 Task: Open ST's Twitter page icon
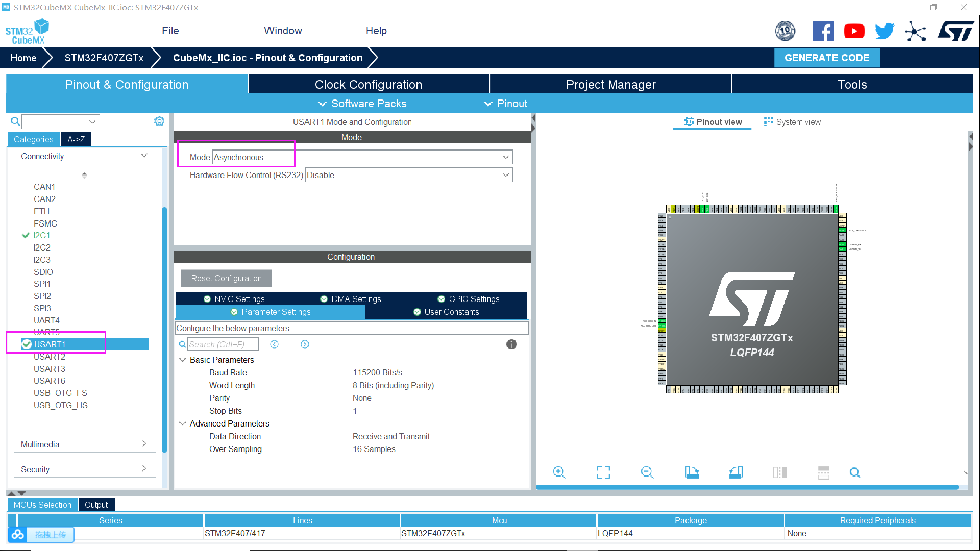tap(885, 31)
